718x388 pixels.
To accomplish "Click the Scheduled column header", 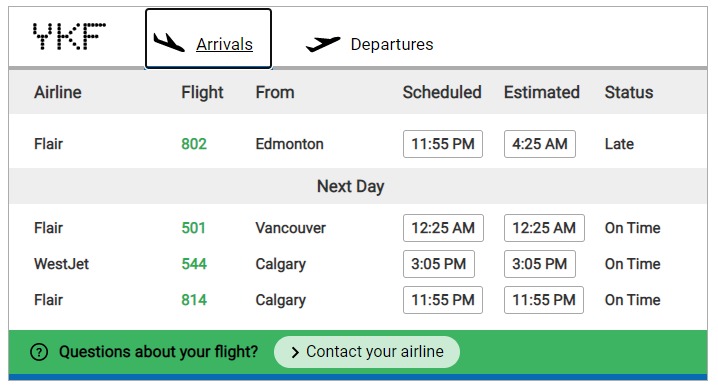I will point(442,92).
